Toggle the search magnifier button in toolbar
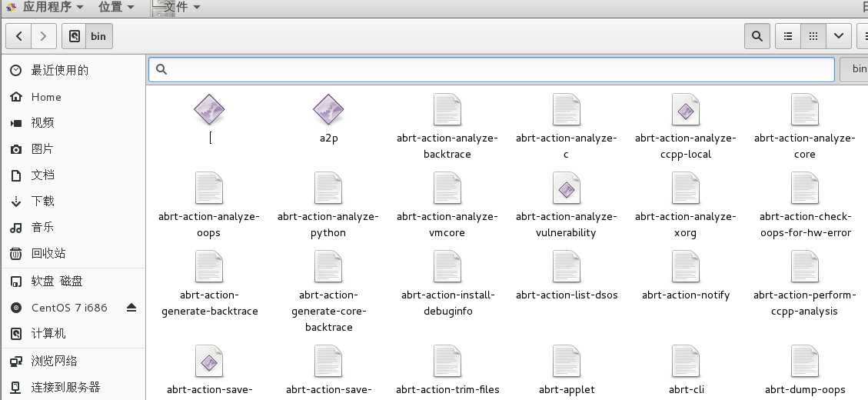This screenshot has height=400, width=868. point(757,37)
